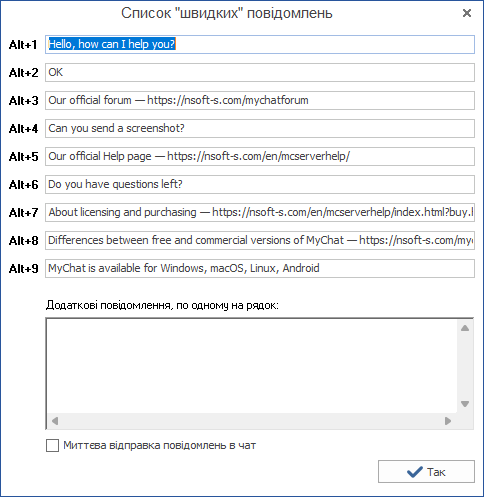Click the Так confirm button
This screenshot has height=497, width=484.
coord(426,471)
